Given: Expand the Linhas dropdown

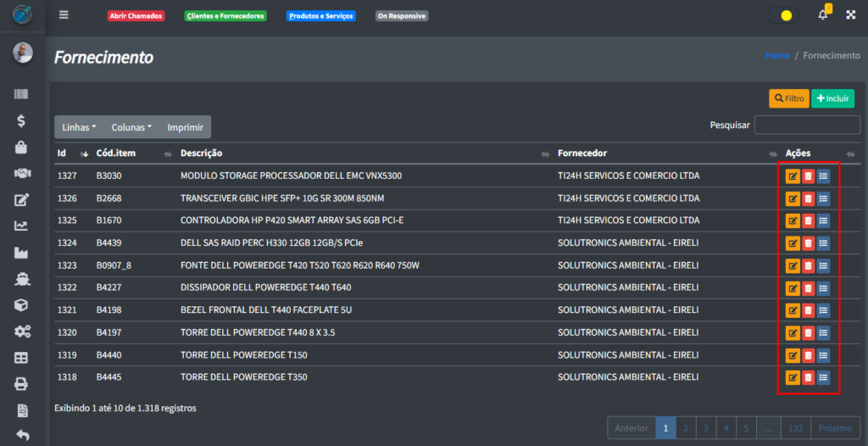Looking at the screenshot, I should click(x=79, y=127).
